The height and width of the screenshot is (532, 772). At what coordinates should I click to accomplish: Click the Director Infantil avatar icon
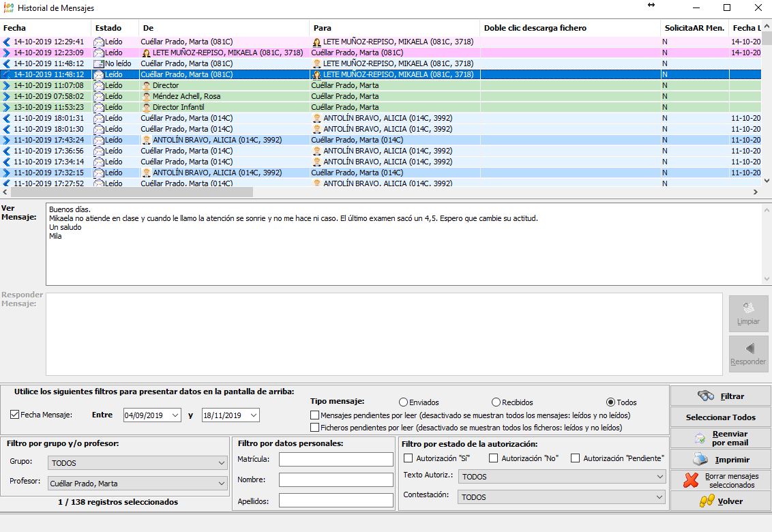(x=146, y=107)
